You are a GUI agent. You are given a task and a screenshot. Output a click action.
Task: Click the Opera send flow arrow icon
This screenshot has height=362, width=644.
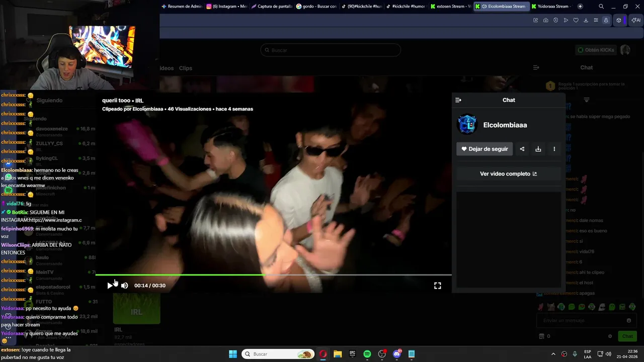point(566,20)
